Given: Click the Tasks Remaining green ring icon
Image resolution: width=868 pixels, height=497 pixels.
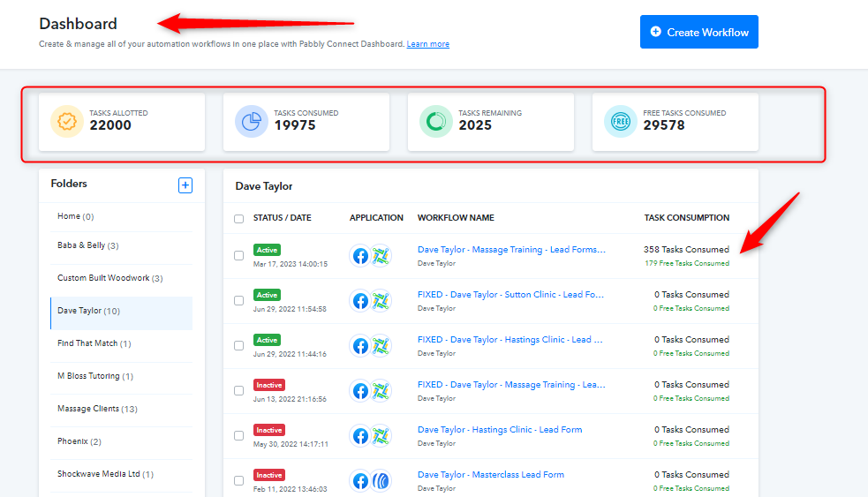Looking at the screenshot, I should 435,121.
